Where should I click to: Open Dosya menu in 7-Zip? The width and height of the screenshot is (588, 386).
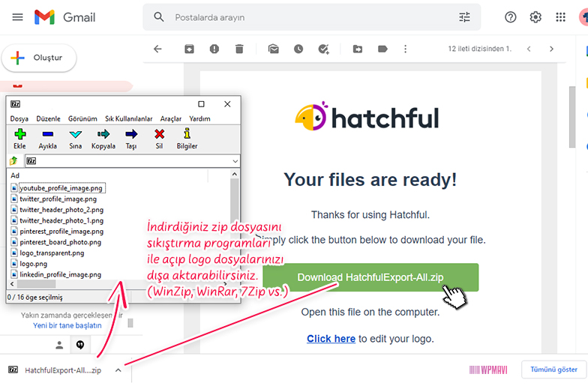pos(19,118)
